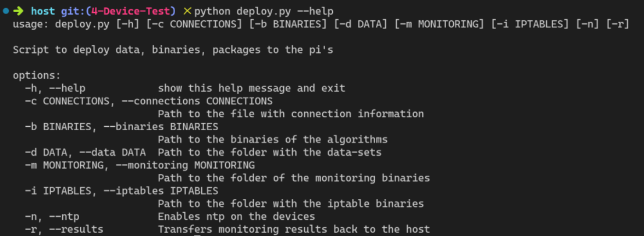Click the '-h, --help' option entry
The image size is (644, 236).
coord(55,88)
